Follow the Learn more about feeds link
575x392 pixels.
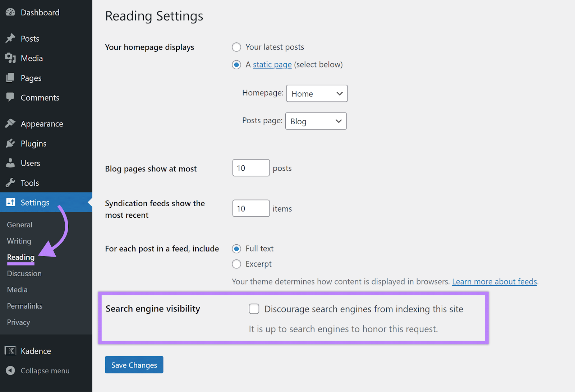[494, 281]
